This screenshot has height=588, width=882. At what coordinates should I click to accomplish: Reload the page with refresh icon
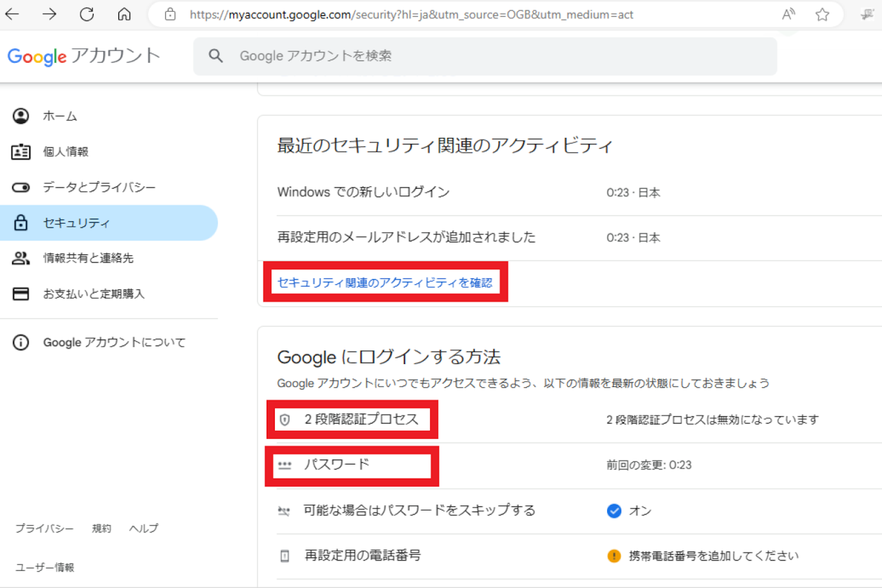click(x=87, y=14)
